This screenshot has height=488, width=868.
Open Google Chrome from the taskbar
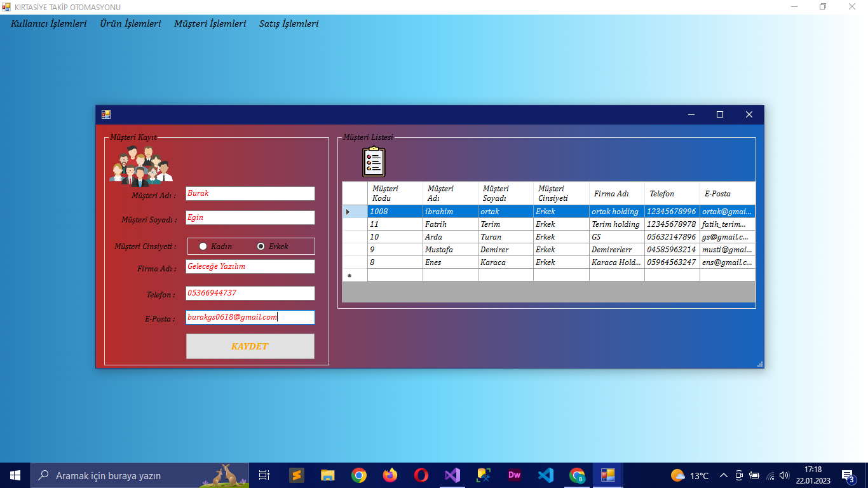tap(359, 475)
